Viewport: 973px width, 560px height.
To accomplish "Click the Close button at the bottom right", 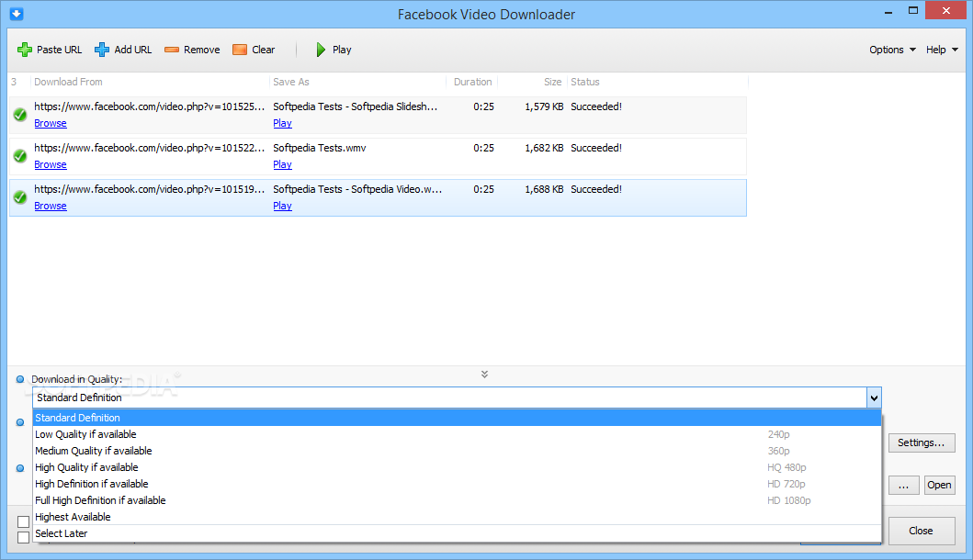I will coord(922,531).
